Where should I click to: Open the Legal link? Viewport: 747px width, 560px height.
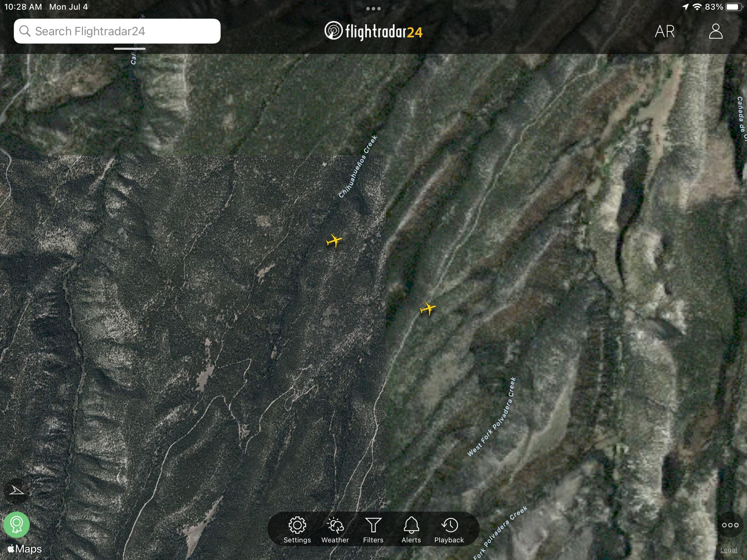tap(728, 550)
